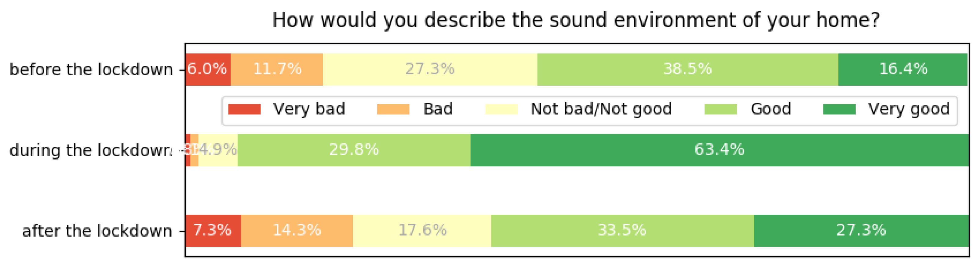The height and width of the screenshot is (266, 980).
Task: Click the 17.6% Not bad/Not good segment
Action: pyautogui.click(x=422, y=231)
